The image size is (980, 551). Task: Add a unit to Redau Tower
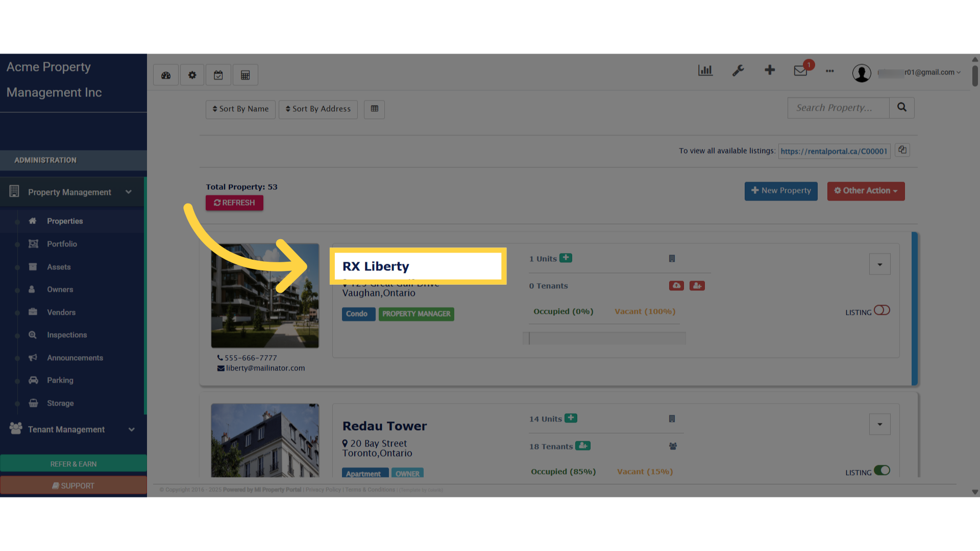coord(571,418)
